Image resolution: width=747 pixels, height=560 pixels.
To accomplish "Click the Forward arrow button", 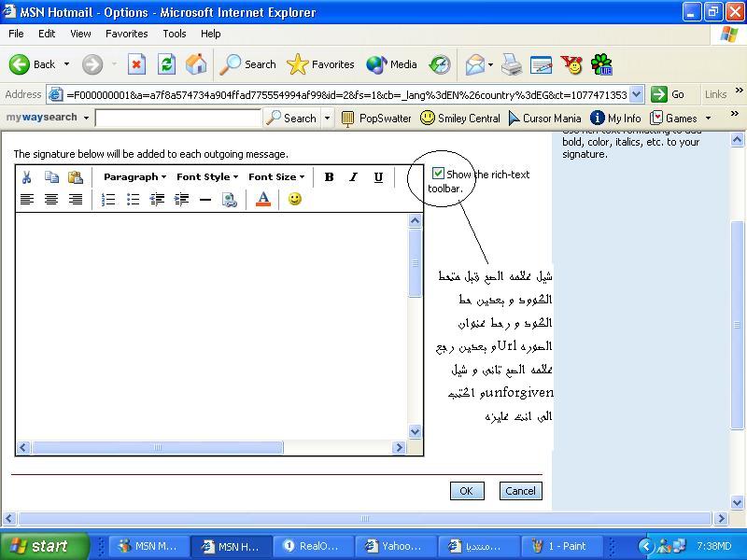I will click(x=92, y=64).
